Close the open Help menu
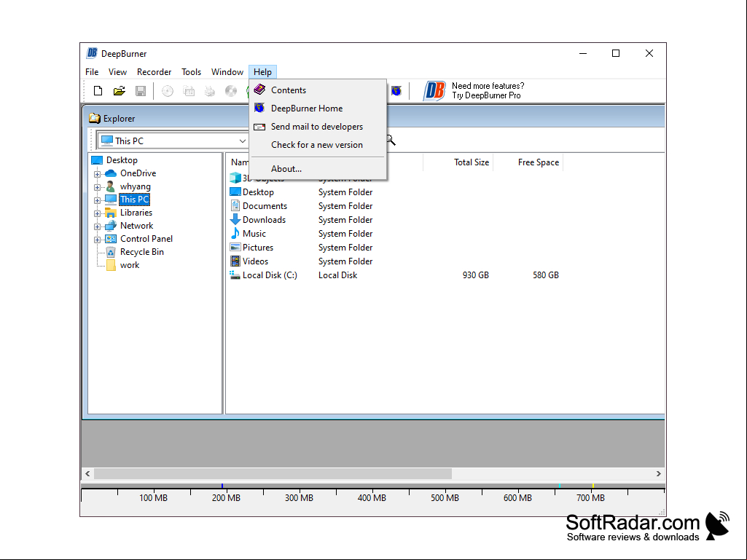Image resolution: width=747 pixels, height=560 pixels. (x=262, y=72)
